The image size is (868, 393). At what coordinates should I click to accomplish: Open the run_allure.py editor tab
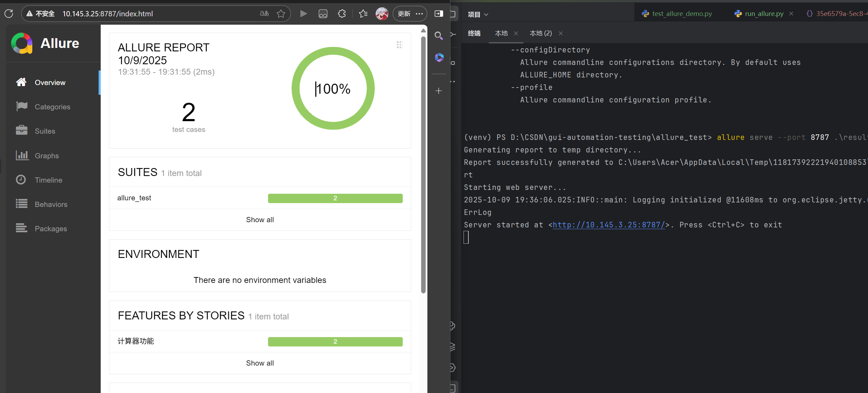click(763, 14)
